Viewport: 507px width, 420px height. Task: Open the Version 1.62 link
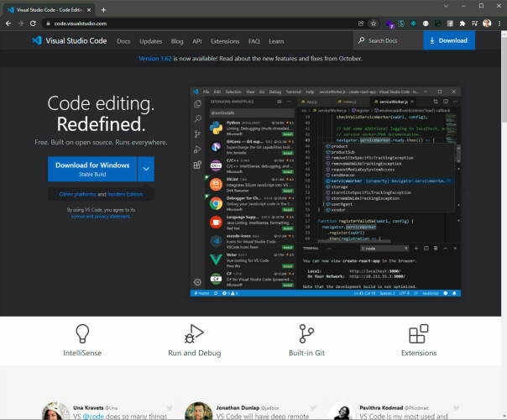coord(155,59)
